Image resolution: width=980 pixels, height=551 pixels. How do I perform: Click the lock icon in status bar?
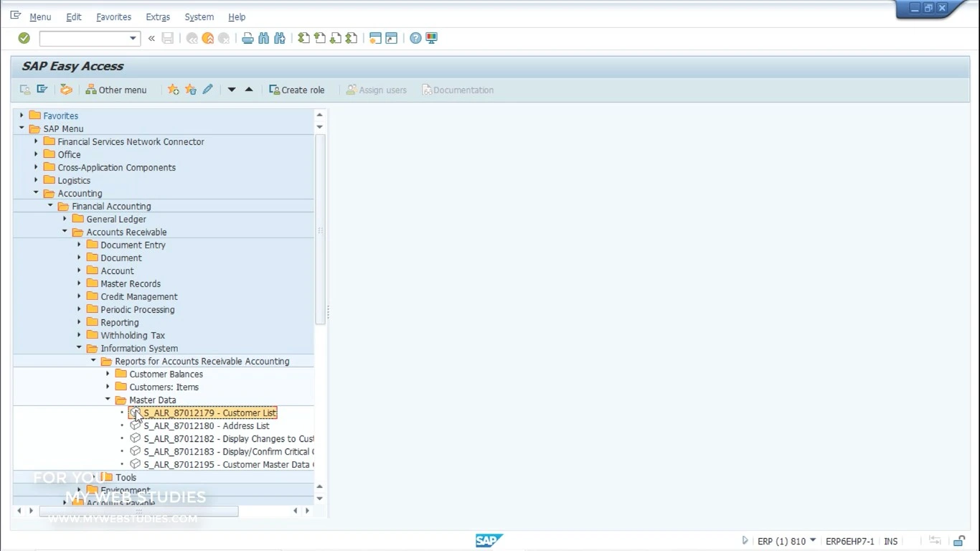click(959, 541)
